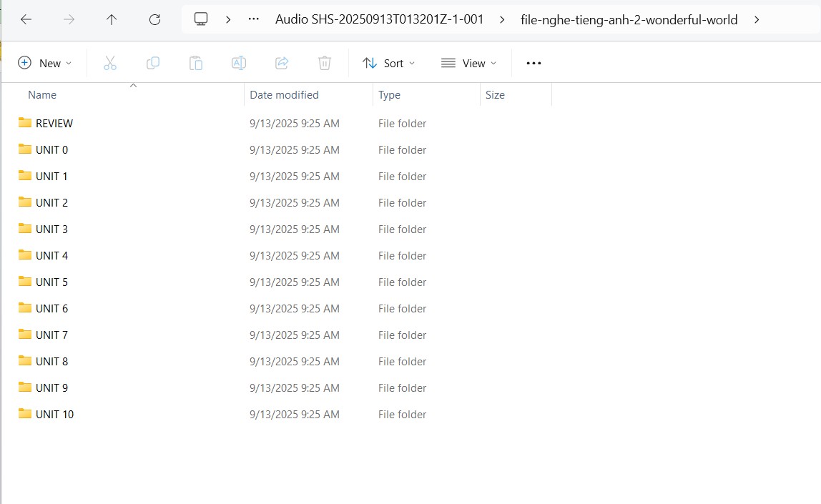The image size is (821, 504).
Task: Click the Up directory arrow
Action: click(112, 20)
